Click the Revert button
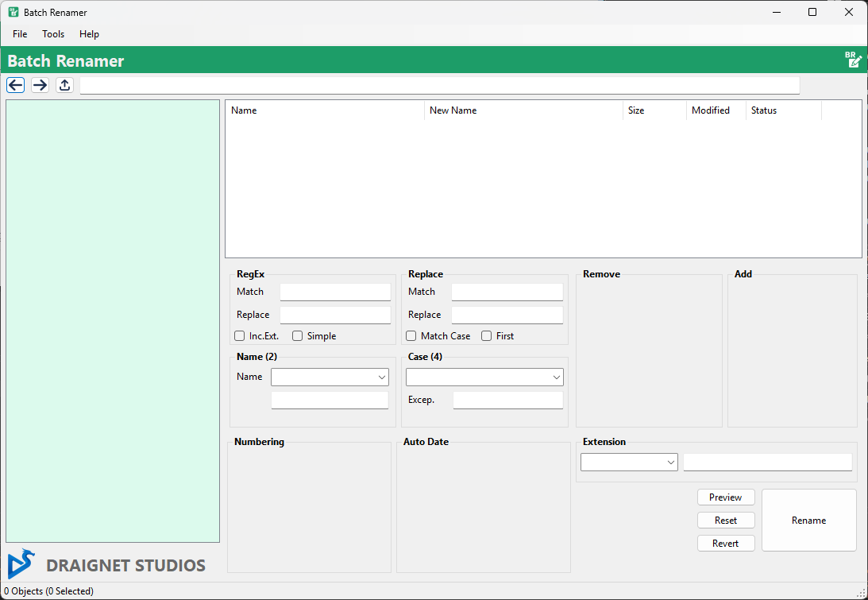The height and width of the screenshot is (600, 868). tap(726, 544)
